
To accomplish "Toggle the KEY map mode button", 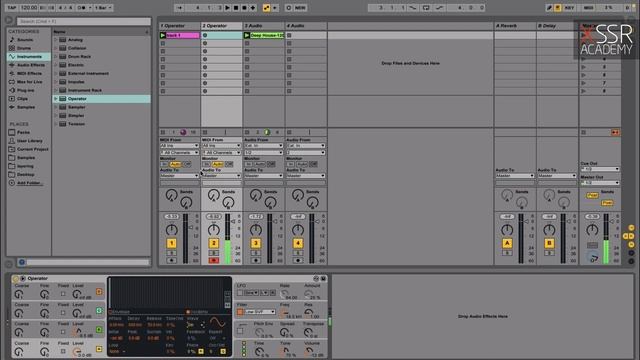I will coord(569,8).
